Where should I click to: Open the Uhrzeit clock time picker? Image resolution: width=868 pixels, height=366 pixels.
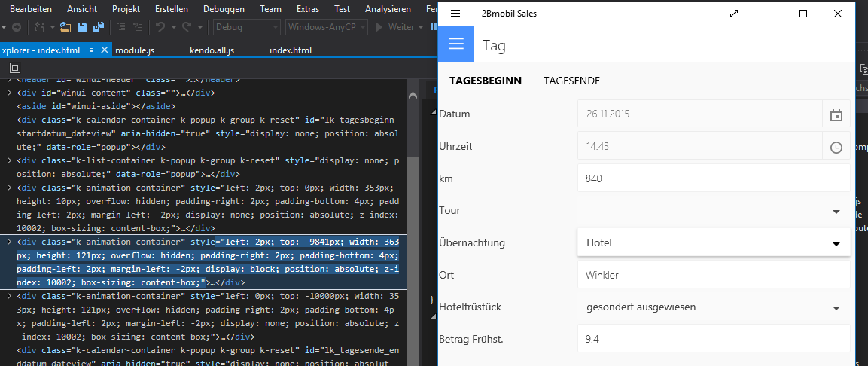[x=836, y=148]
